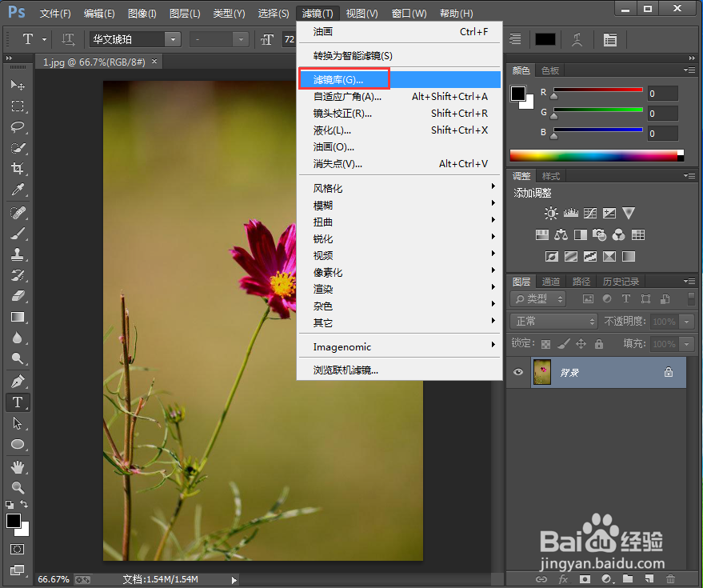Add a layer mask
Screen dimensions: 703x588
[x=585, y=579]
